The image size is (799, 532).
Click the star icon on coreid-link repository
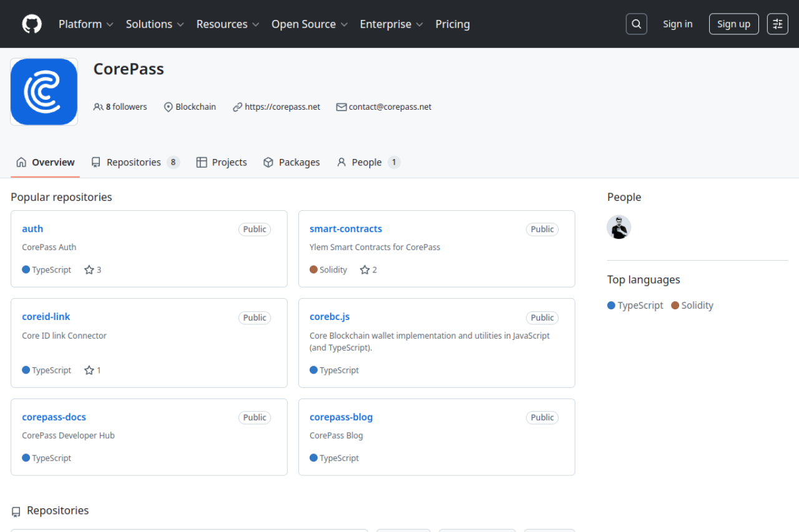[x=89, y=370]
